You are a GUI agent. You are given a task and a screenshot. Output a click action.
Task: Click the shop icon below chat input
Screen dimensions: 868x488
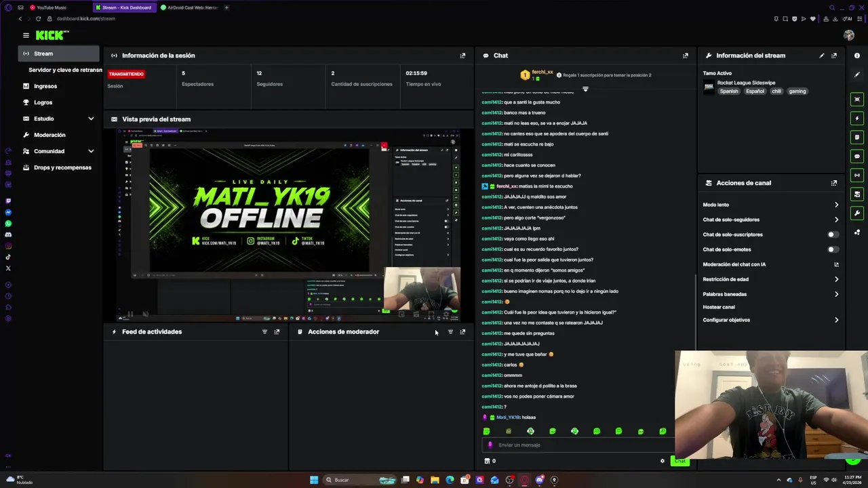click(x=487, y=461)
